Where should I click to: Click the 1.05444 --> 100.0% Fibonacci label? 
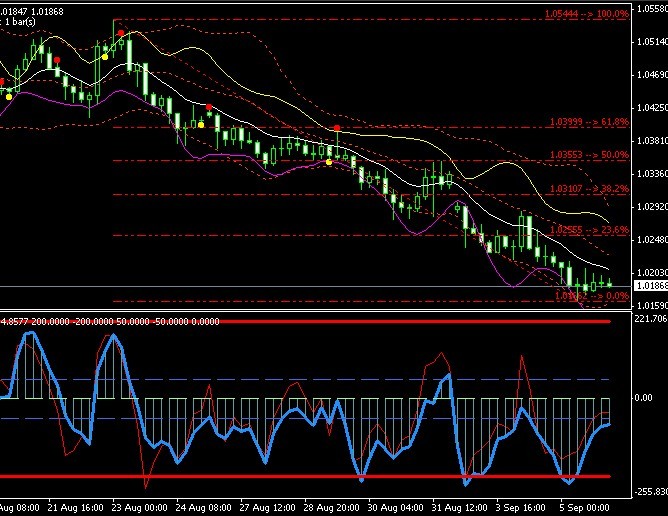click(x=587, y=14)
